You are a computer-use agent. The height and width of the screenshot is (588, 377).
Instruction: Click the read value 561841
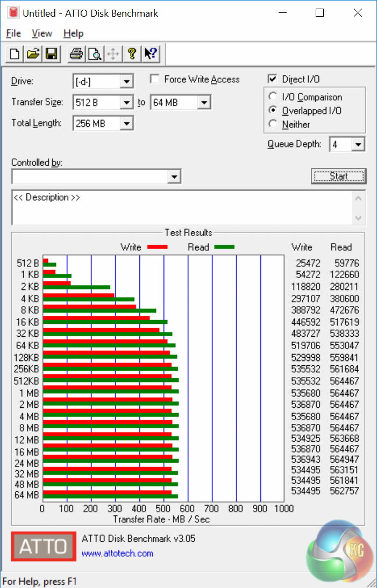point(344,480)
